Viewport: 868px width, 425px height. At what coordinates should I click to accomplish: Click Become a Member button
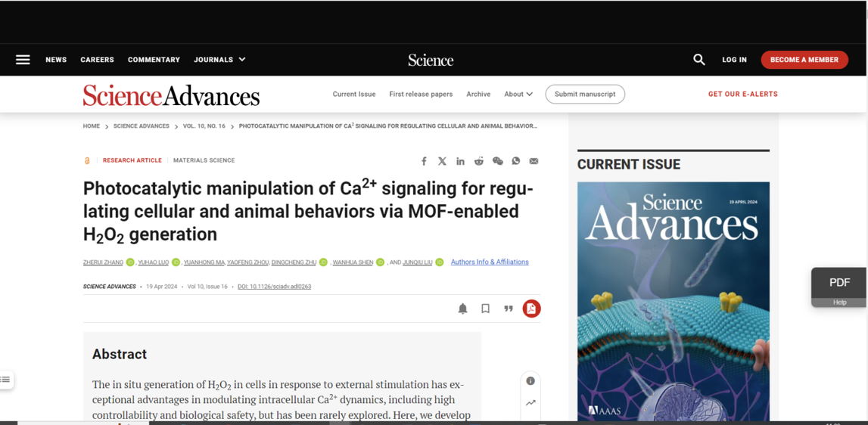pyautogui.click(x=804, y=60)
